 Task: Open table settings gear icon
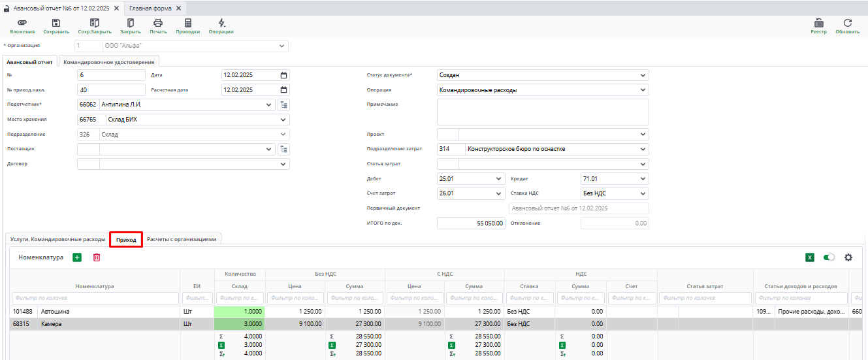pos(848,257)
